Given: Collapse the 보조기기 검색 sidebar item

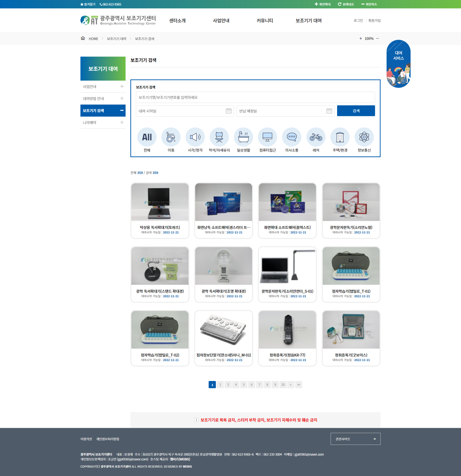Looking at the screenshot, I should 122,111.
